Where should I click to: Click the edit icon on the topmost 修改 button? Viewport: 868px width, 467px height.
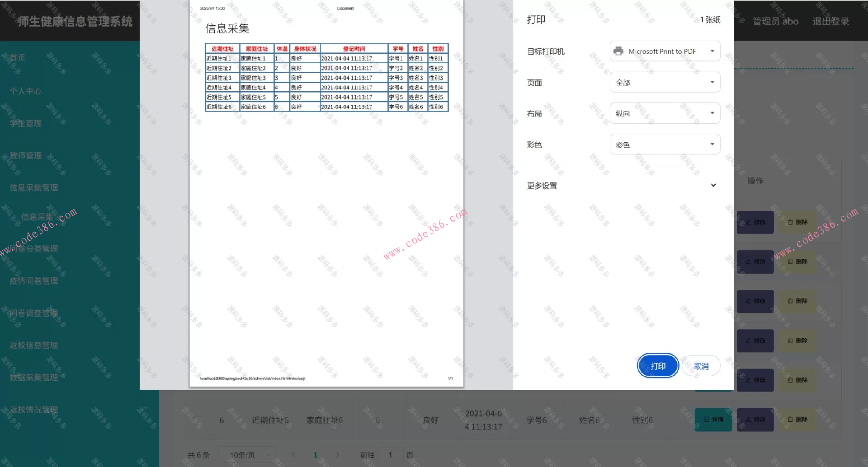(x=748, y=222)
